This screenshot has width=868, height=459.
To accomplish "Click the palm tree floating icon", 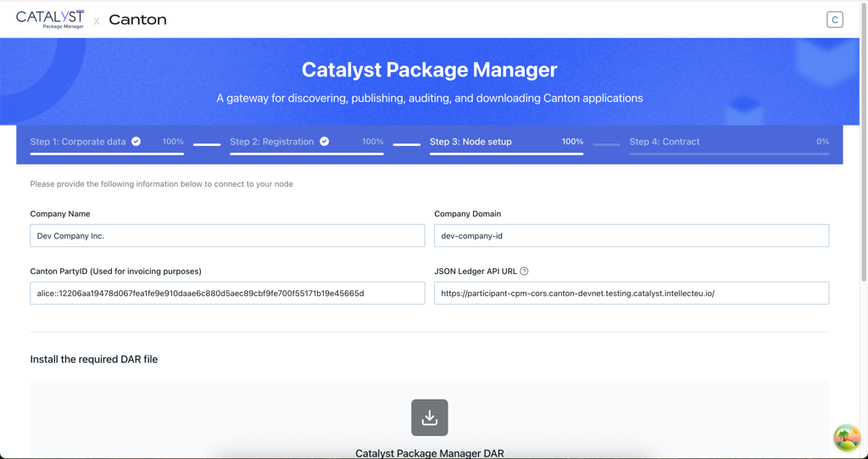I will point(846,438).
